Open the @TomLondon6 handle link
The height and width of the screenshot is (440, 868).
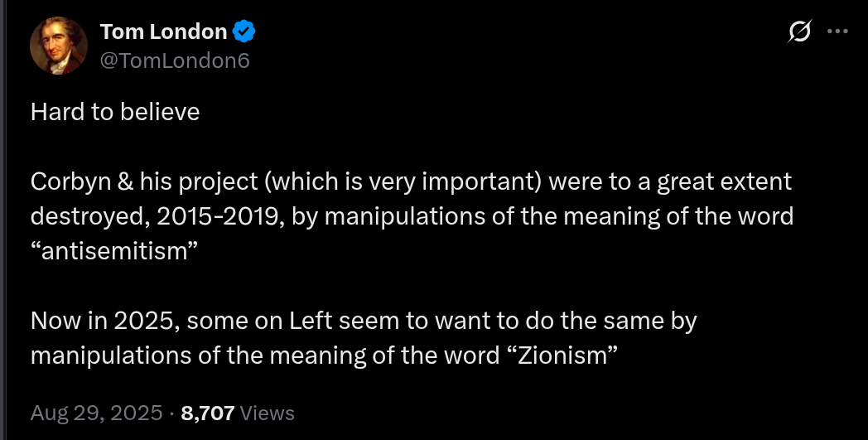175,60
